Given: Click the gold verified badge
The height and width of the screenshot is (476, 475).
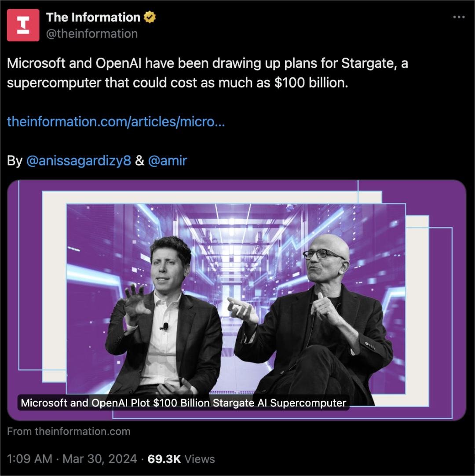Looking at the screenshot, I should pos(150,17).
